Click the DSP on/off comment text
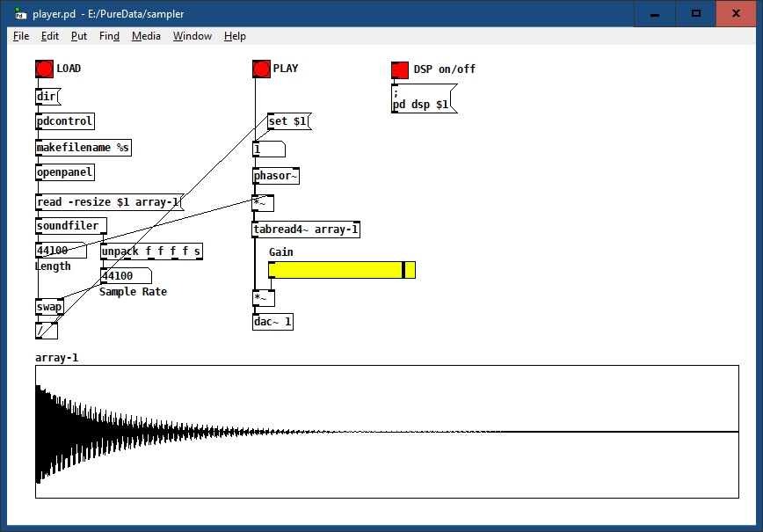 444,69
